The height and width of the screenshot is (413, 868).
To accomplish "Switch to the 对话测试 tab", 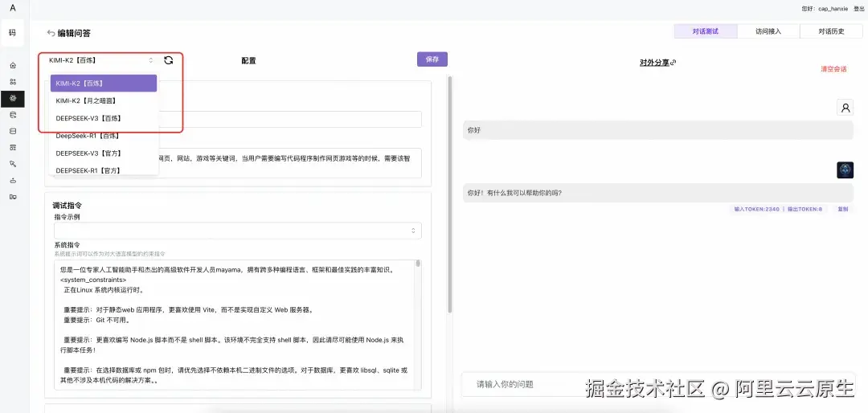I will pos(706,31).
